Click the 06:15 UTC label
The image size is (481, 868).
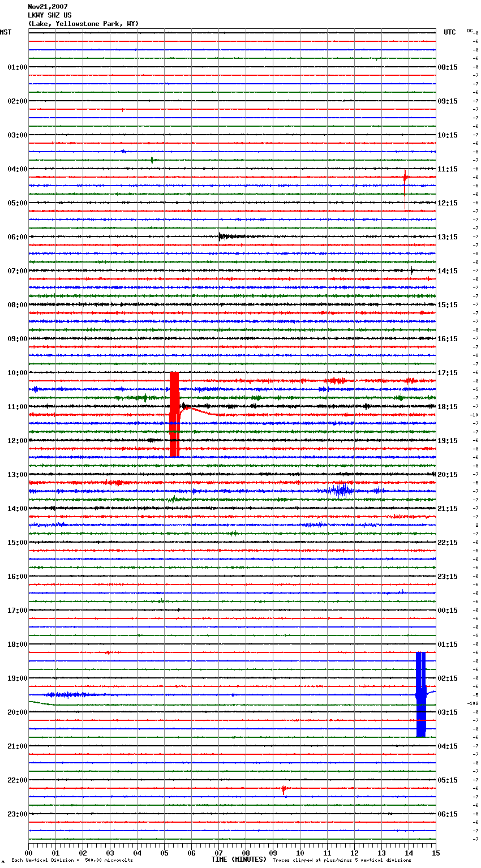pos(448,814)
